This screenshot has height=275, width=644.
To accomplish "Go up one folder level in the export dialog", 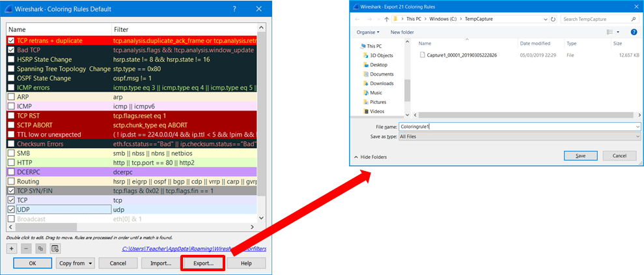I will coord(386,19).
